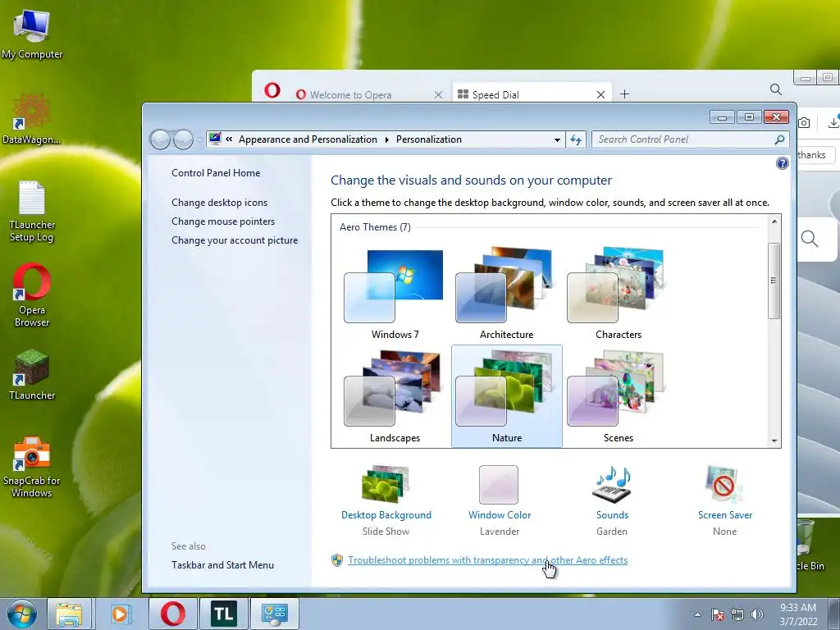
Task: Open Opera menu logo button
Action: point(272,90)
